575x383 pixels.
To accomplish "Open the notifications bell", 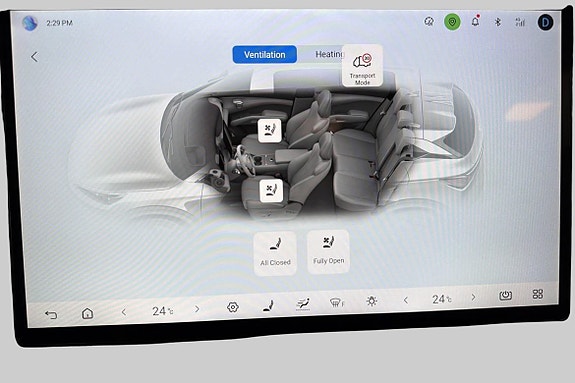I will [475, 21].
